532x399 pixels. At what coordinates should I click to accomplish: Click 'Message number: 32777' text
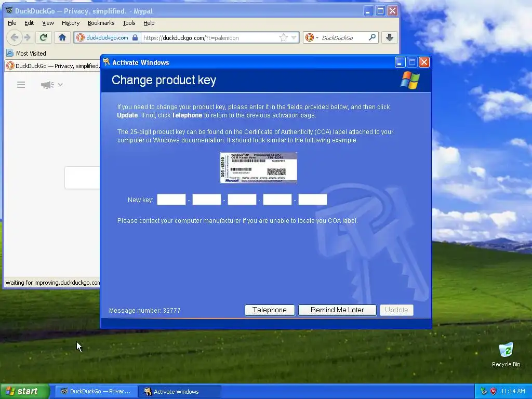coord(145,311)
